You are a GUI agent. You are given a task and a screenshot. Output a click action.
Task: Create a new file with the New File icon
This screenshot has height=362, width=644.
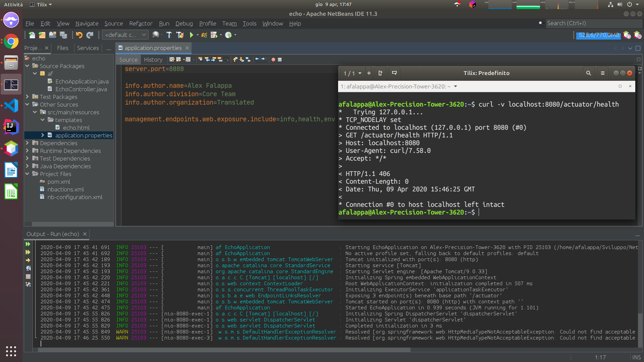tap(32, 35)
